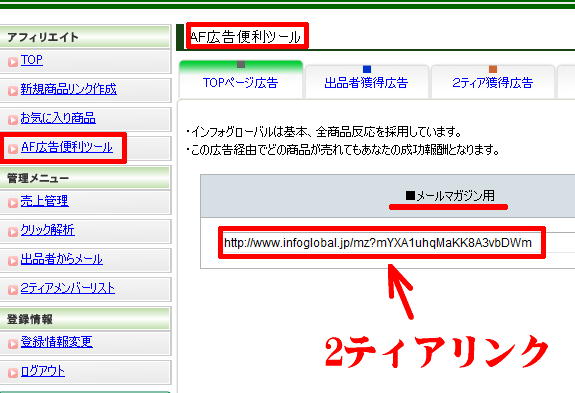Open the TOP sidebar link
This screenshot has height=393, width=575.
32,60
